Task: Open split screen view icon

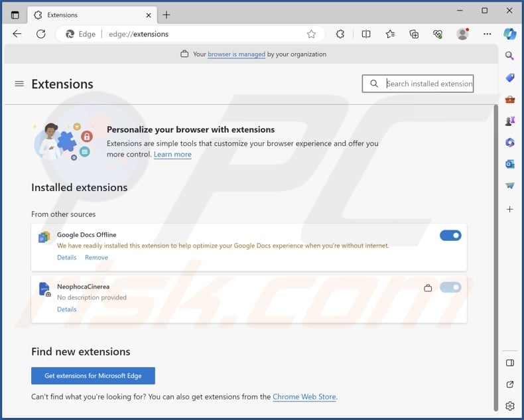Action: pyautogui.click(x=366, y=34)
